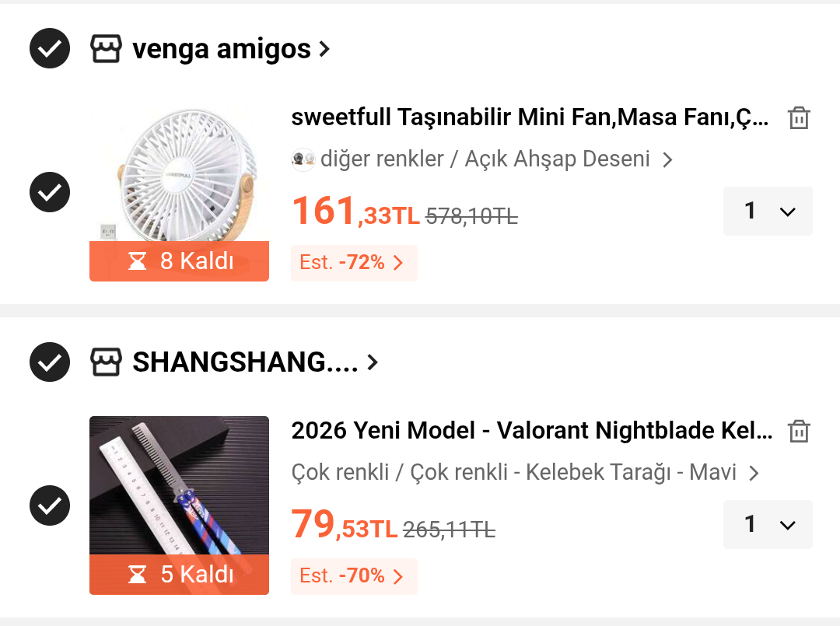Show details of Est. -70% discount
This screenshot has height=626, width=840.
[354, 576]
